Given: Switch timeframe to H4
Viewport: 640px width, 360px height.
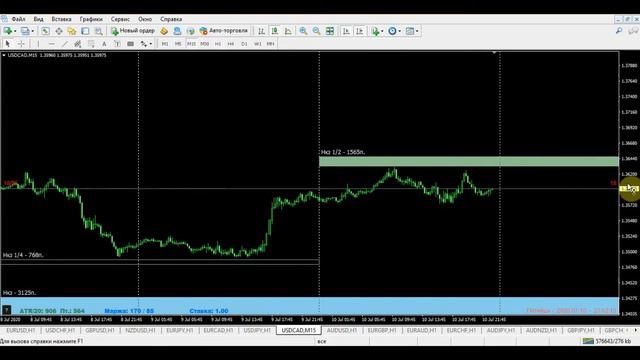Looking at the screenshot, I should tap(231, 44).
